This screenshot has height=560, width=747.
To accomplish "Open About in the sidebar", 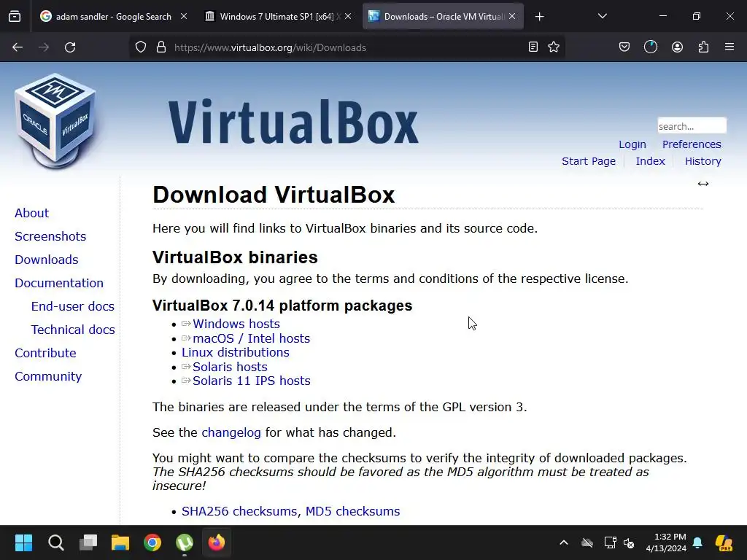I will pyautogui.click(x=31, y=213).
